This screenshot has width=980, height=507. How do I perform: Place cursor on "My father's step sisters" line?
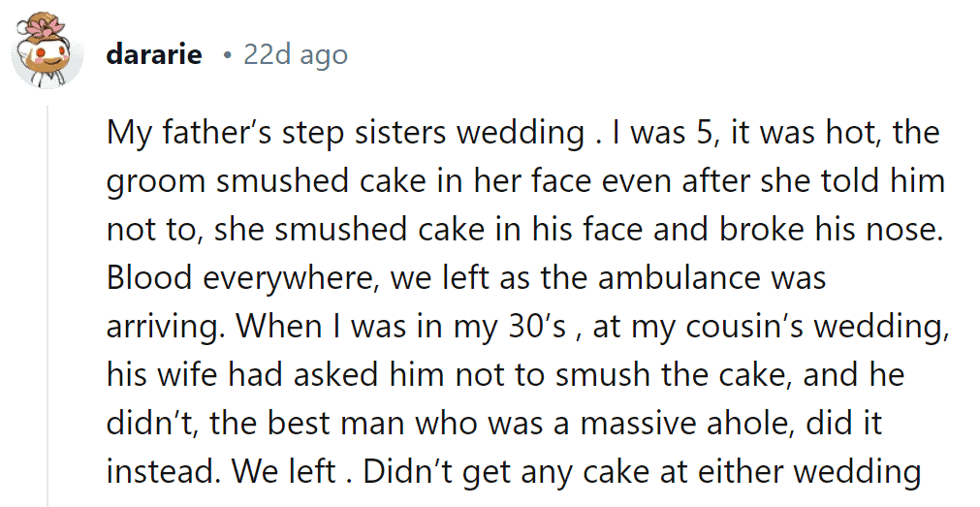point(524,133)
